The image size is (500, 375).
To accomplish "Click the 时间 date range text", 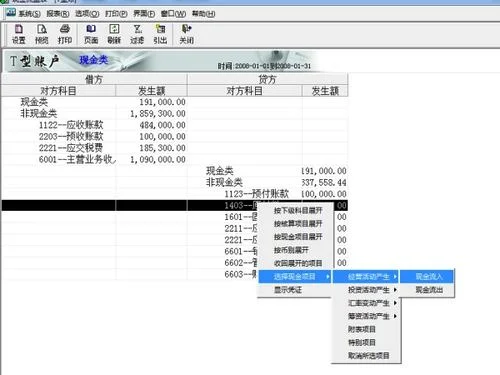I will [x=264, y=66].
